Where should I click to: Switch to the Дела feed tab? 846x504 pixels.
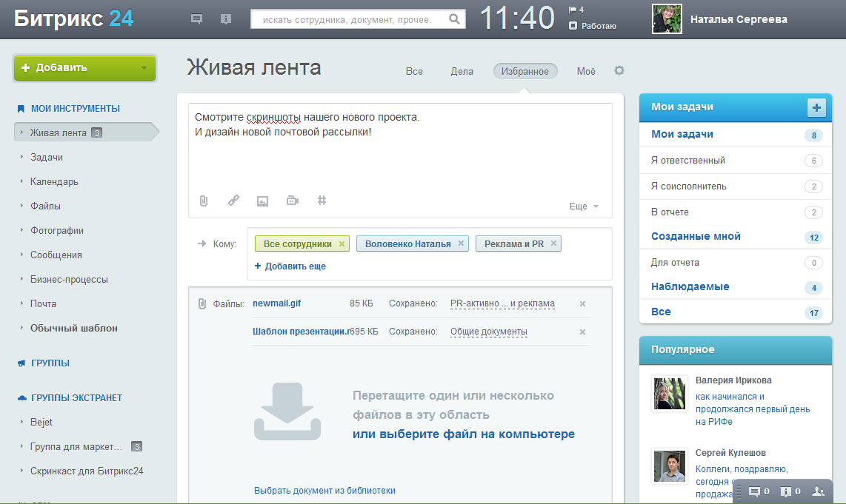coord(462,71)
